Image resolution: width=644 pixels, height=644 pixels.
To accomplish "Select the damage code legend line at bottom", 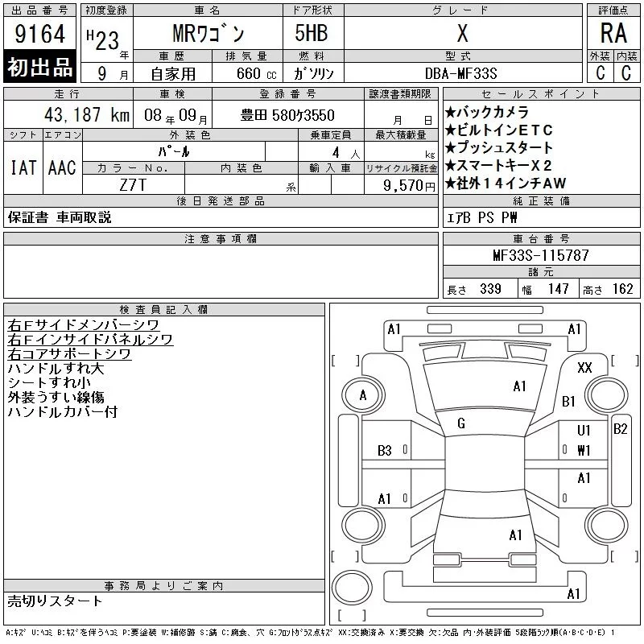I will tap(310, 633).
